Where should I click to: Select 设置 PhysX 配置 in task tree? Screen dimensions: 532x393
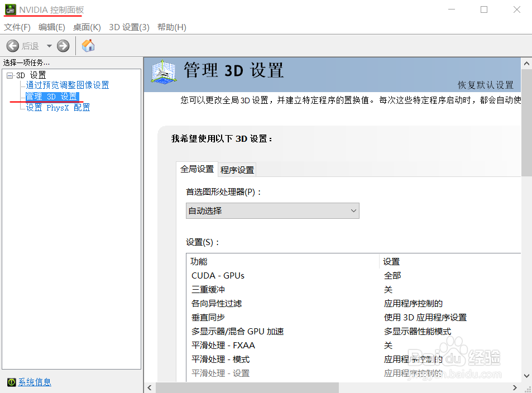pos(58,108)
